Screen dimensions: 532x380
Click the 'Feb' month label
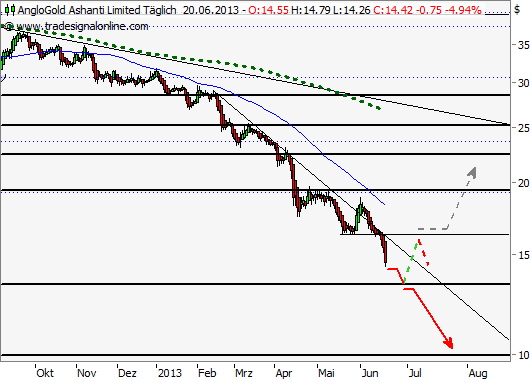pyautogui.click(x=207, y=373)
